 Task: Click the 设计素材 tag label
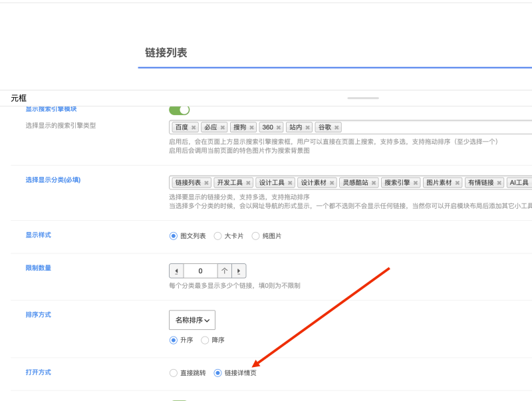313,182
